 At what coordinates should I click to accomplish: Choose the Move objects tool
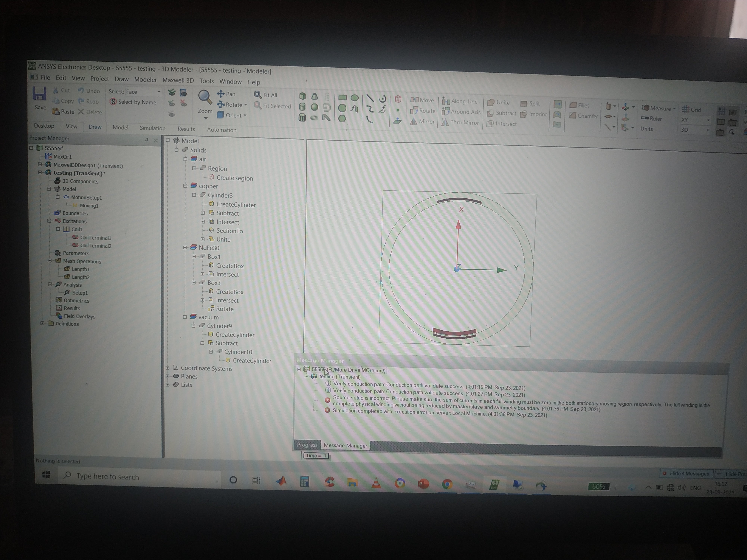(x=422, y=100)
